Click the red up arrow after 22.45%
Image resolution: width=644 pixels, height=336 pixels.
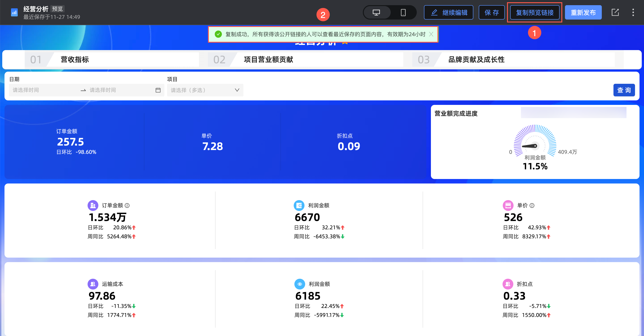tap(342, 306)
